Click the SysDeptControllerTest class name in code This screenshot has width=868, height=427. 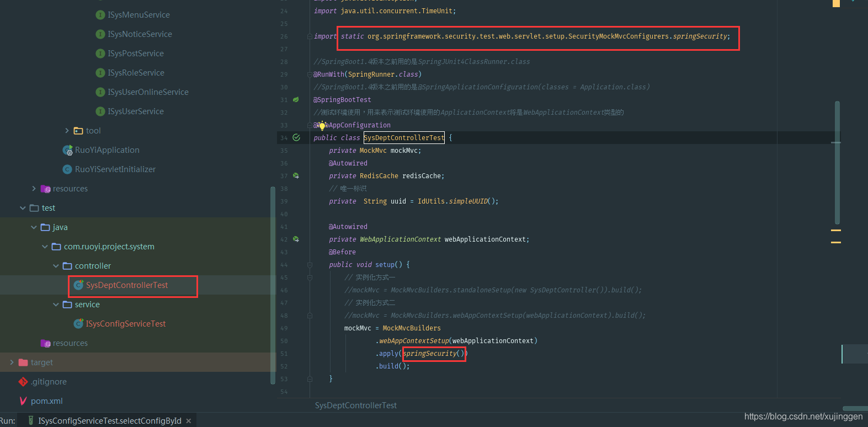404,138
